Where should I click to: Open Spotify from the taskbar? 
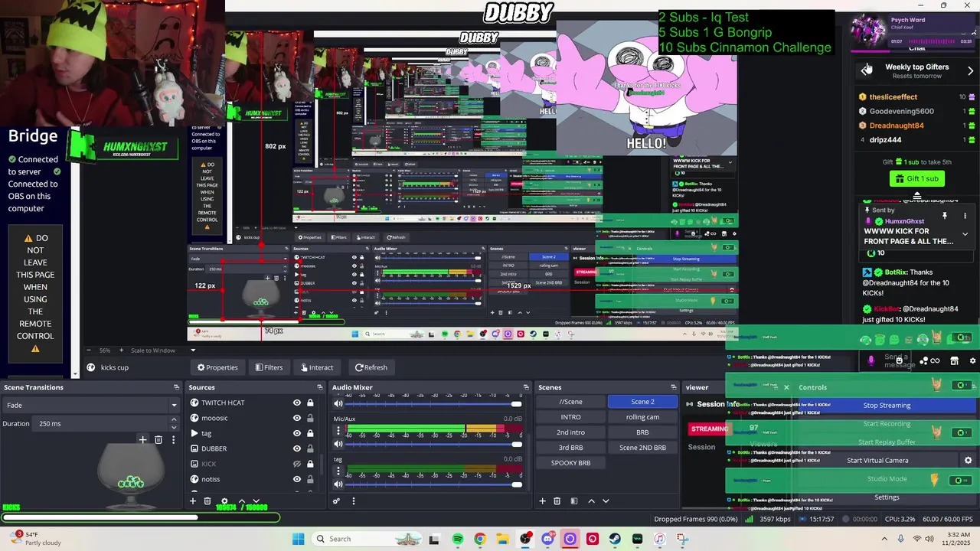[x=458, y=539]
